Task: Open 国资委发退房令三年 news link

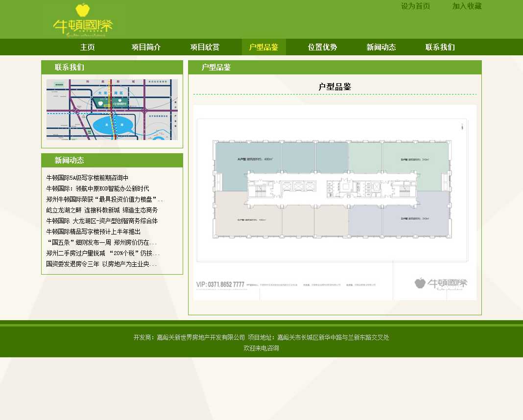Action: [x=102, y=264]
